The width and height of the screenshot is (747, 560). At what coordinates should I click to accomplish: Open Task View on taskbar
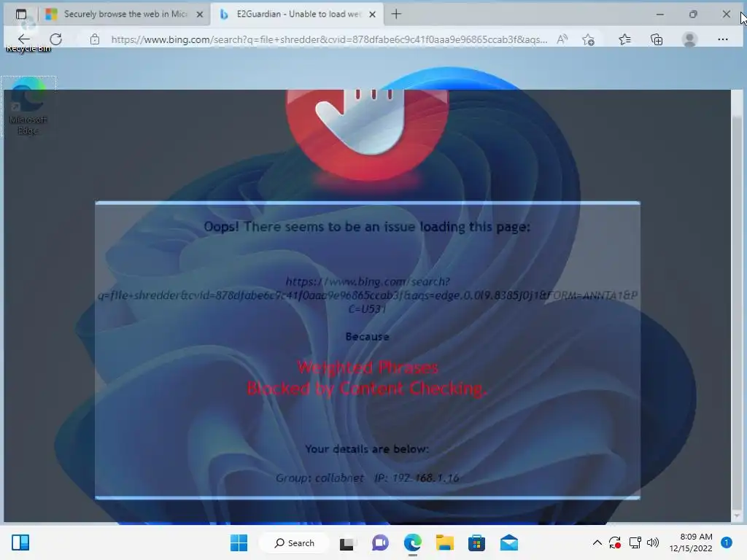click(347, 542)
